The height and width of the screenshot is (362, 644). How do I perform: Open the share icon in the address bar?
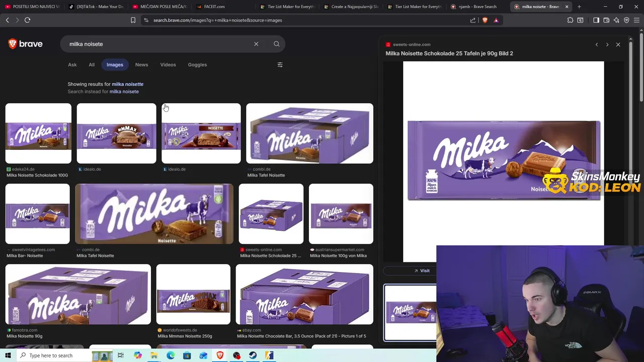(x=473, y=20)
